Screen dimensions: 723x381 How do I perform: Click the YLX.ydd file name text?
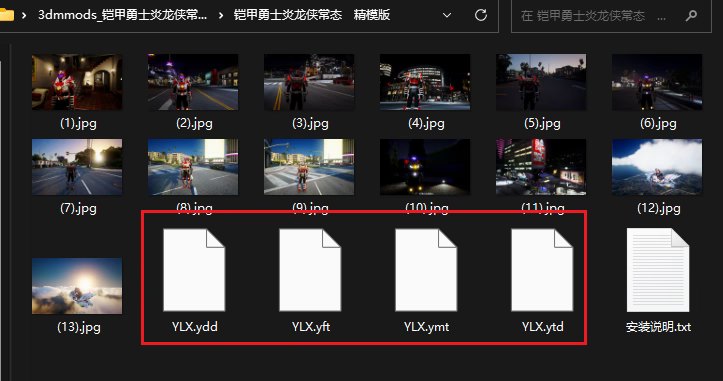click(x=195, y=327)
